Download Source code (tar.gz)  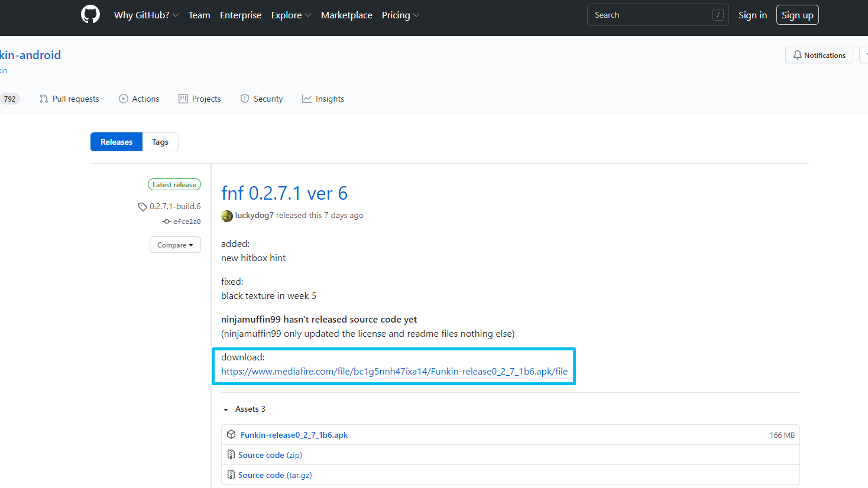pos(275,475)
